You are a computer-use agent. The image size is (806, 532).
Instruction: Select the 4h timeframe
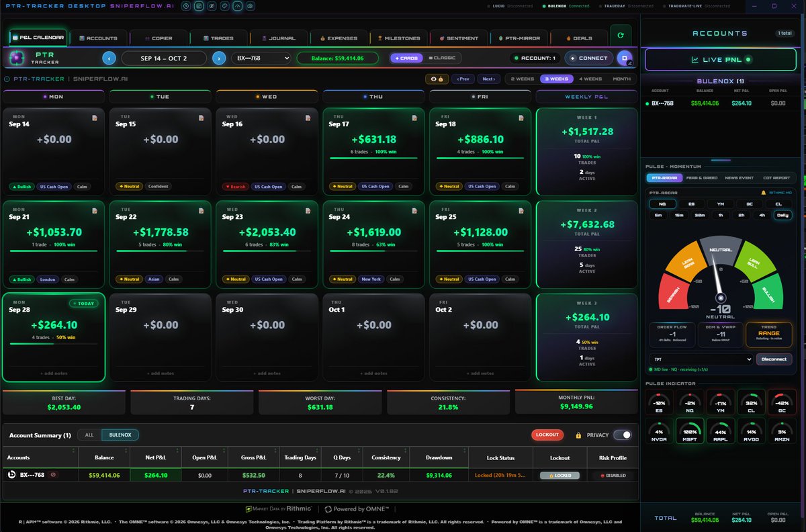pos(762,215)
